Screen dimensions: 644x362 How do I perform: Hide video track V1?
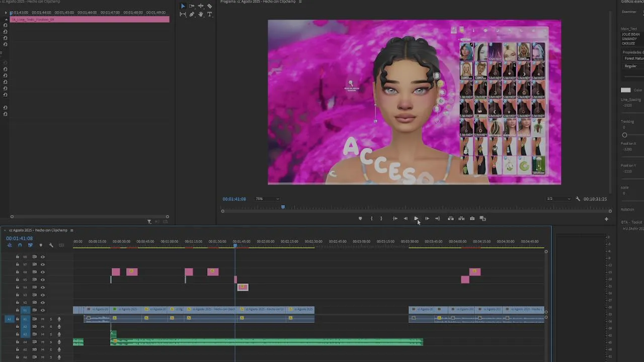(x=43, y=310)
